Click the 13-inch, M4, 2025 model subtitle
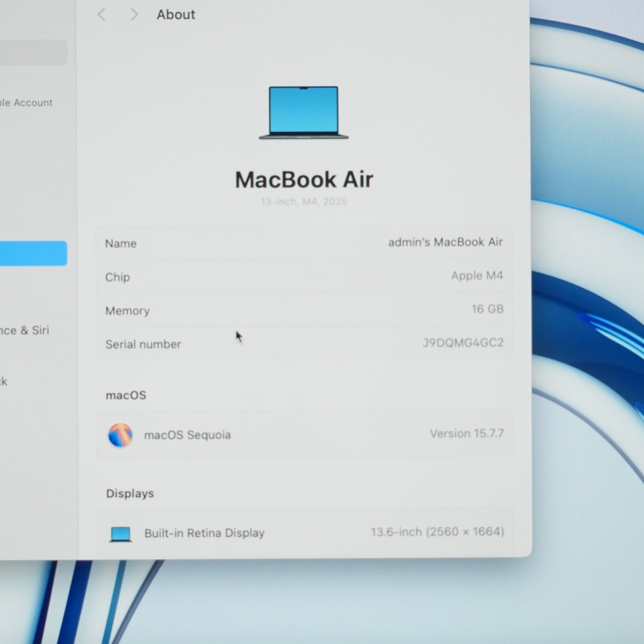This screenshot has width=644, height=644. click(x=304, y=202)
